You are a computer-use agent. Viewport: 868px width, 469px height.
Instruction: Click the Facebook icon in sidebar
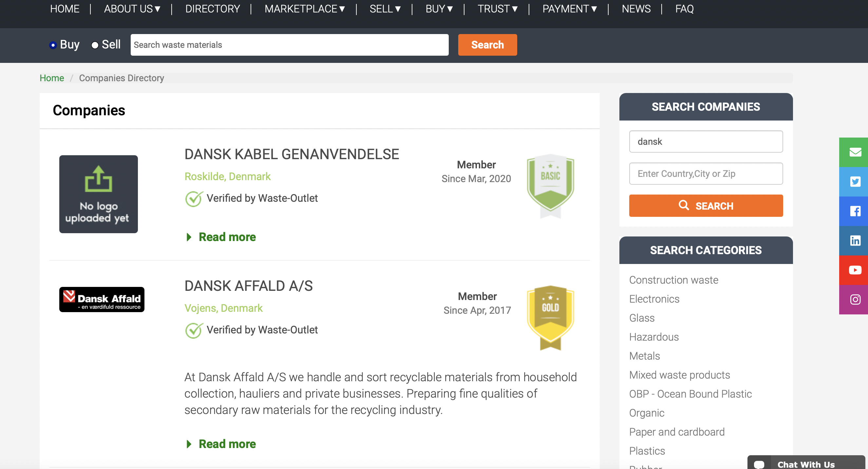[x=855, y=211]
